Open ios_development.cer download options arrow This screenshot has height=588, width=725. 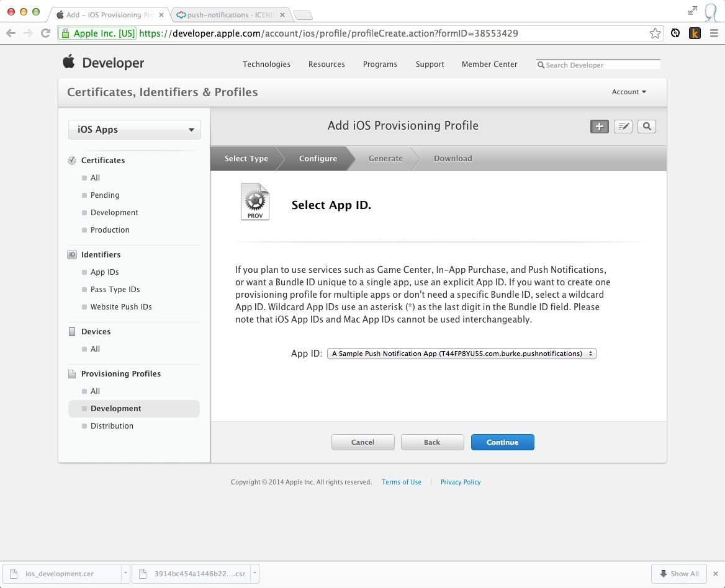[x=125, y=573]
